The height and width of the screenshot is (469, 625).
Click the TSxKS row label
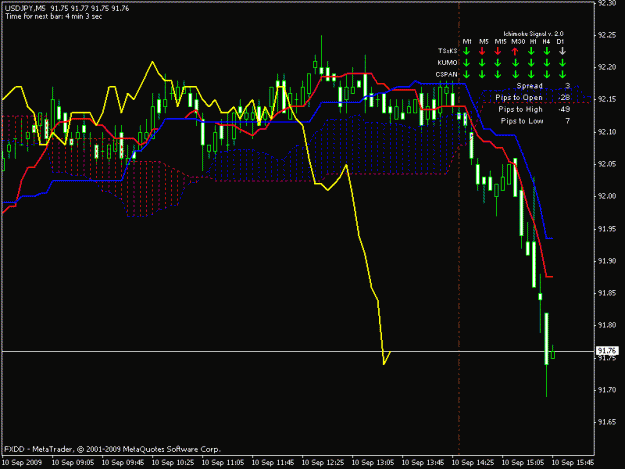(x=447, y=51)
